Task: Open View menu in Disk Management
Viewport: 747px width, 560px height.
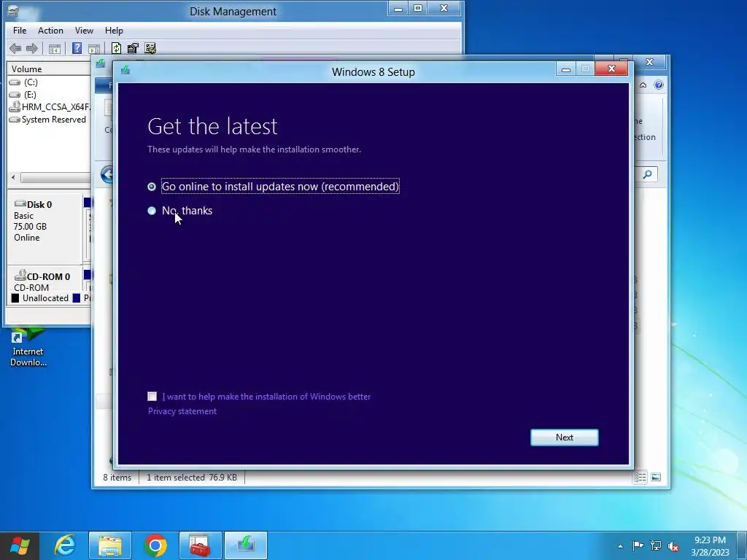Action: tap(84, 31)
